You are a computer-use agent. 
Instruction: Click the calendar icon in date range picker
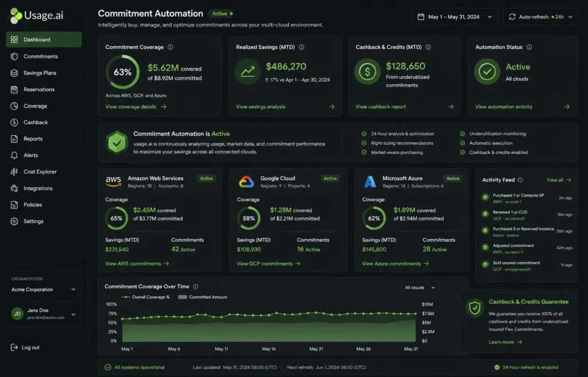click(x=421, y=17)
